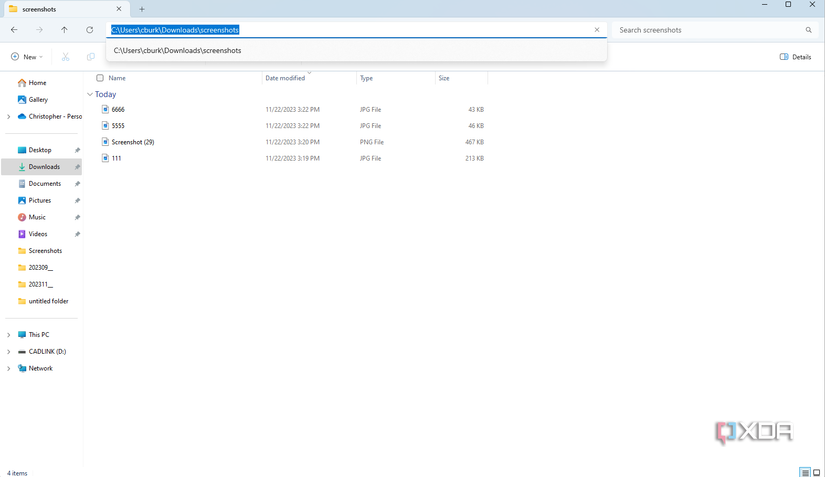Click the pin icon beside Downloads
This screenshot has width=825, height=477.
[x=77, y=167]
